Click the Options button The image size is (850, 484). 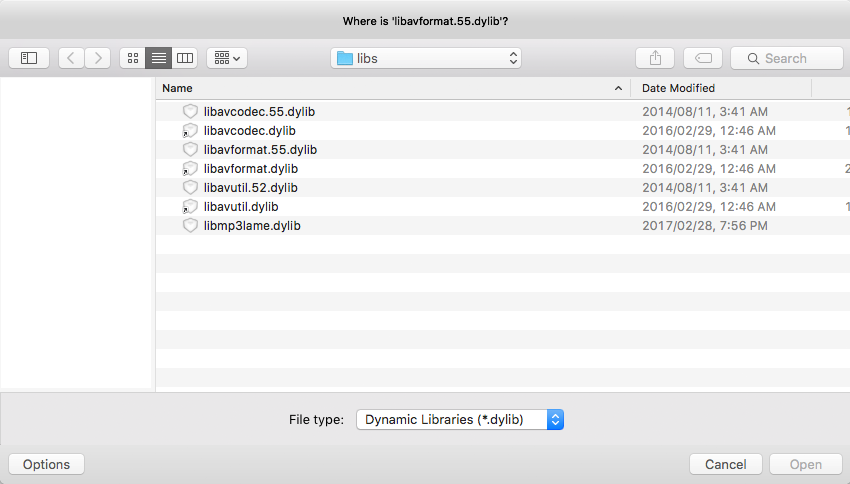(x=47, y=464)
